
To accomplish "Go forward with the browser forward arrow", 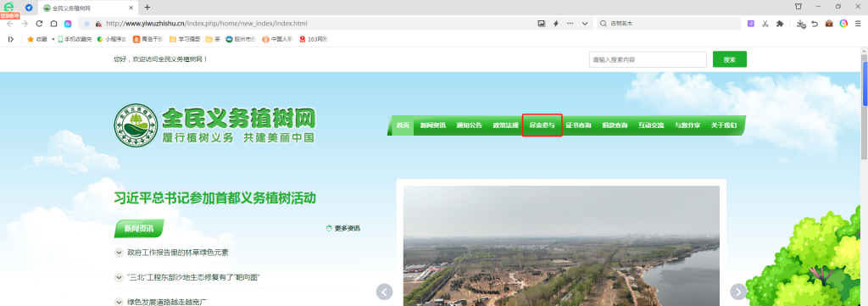I will pos(25,24).
